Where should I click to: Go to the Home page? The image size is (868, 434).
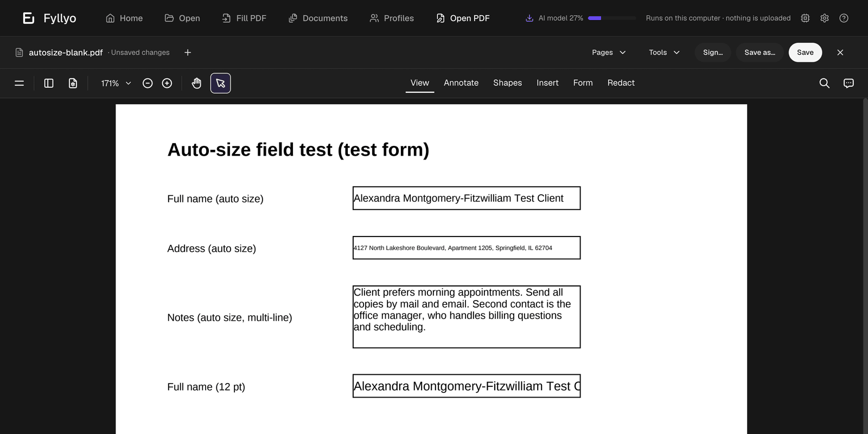pyautogui.click(x=124, y=18)
